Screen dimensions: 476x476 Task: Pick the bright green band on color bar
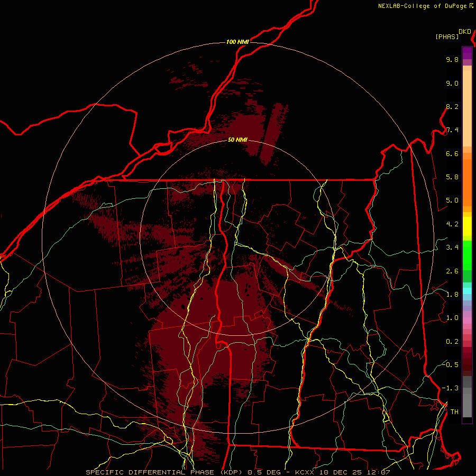pos(467,255)
